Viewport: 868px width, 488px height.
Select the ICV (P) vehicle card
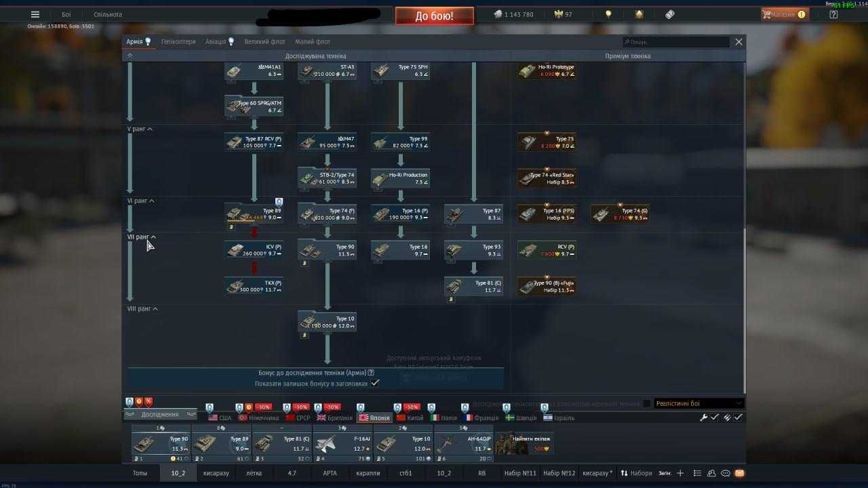pyautogui.click(x=254, y=250)
